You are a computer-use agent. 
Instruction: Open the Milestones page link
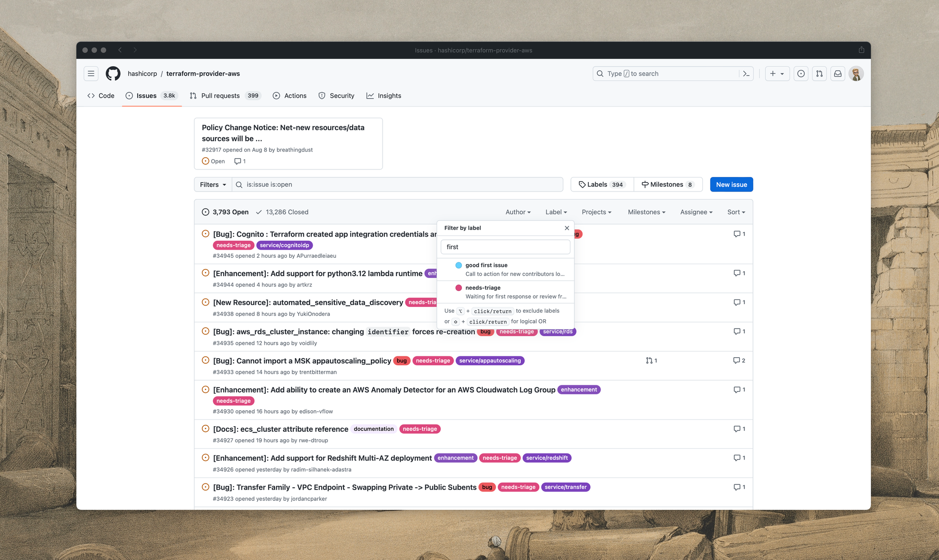(x=667, y=184)
